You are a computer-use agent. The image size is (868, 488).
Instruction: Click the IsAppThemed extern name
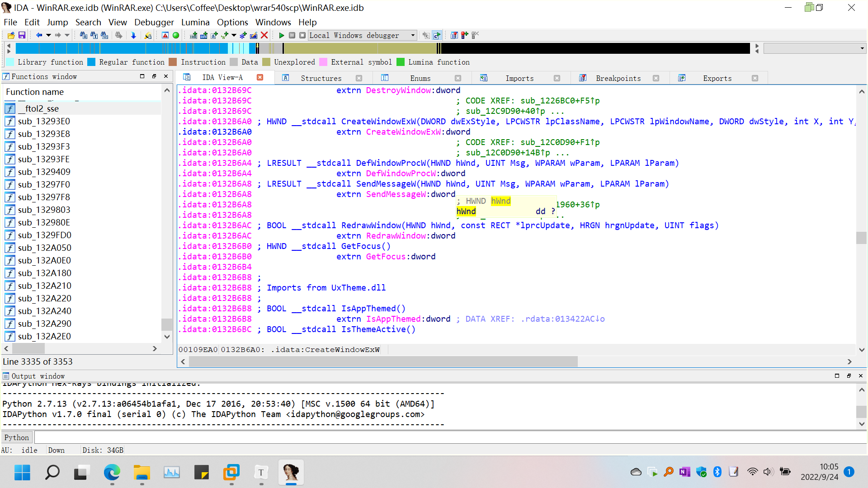pyautogui.click(x=393, y=319)
